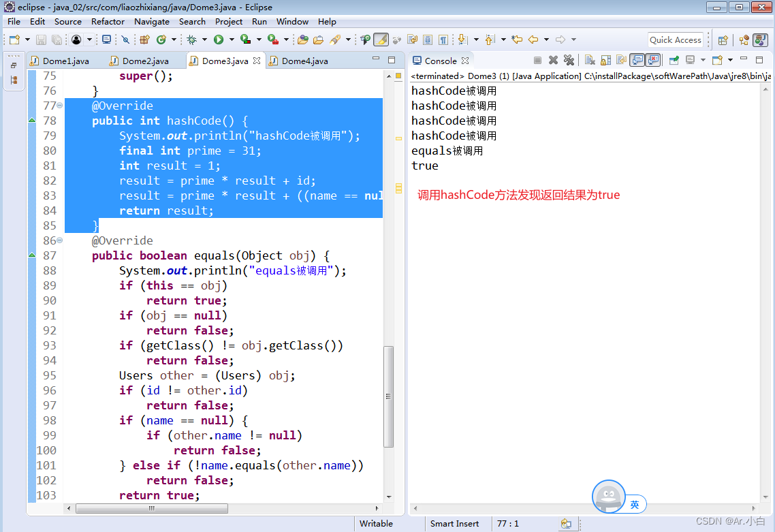Switch to the Java perspective icon
This screenshot has width=775, height=532.
point(760,40)
